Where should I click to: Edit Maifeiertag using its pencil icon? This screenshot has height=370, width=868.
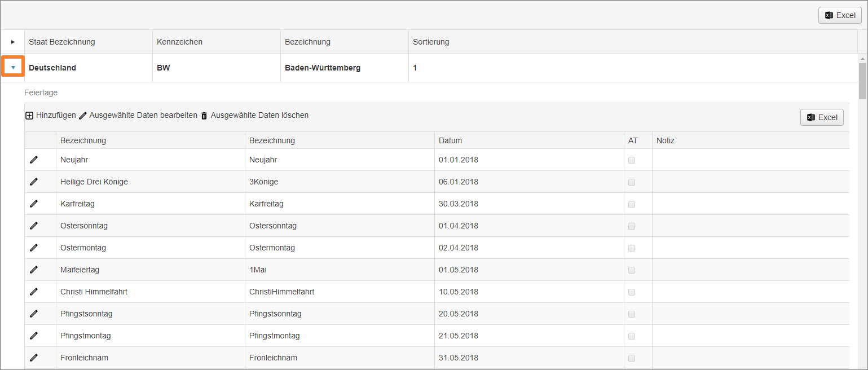34,270
